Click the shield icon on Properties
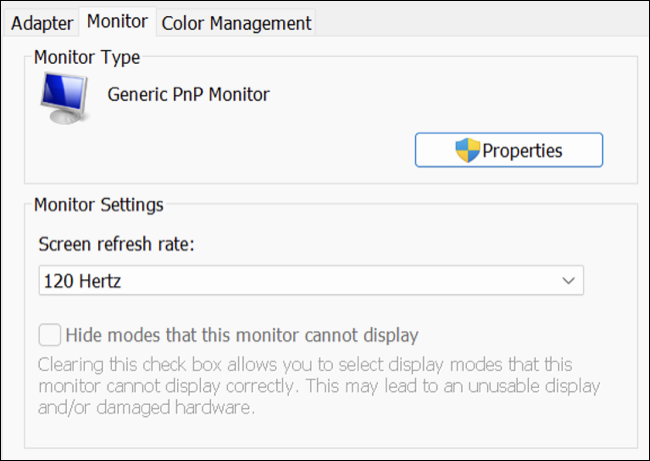650x461 pixels. (467, 151)
